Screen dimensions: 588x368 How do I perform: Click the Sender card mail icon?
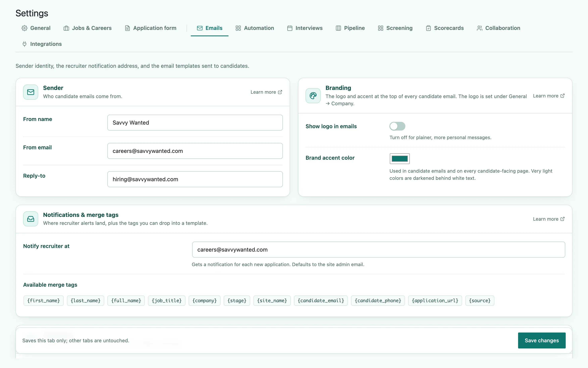point(31,92)
